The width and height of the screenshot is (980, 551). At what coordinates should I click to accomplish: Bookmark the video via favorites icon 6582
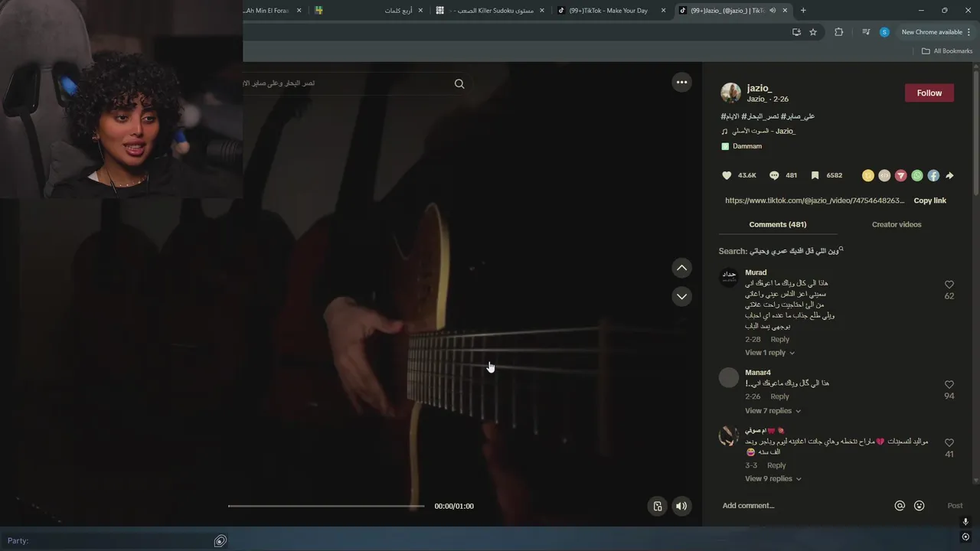pos(815,175)
